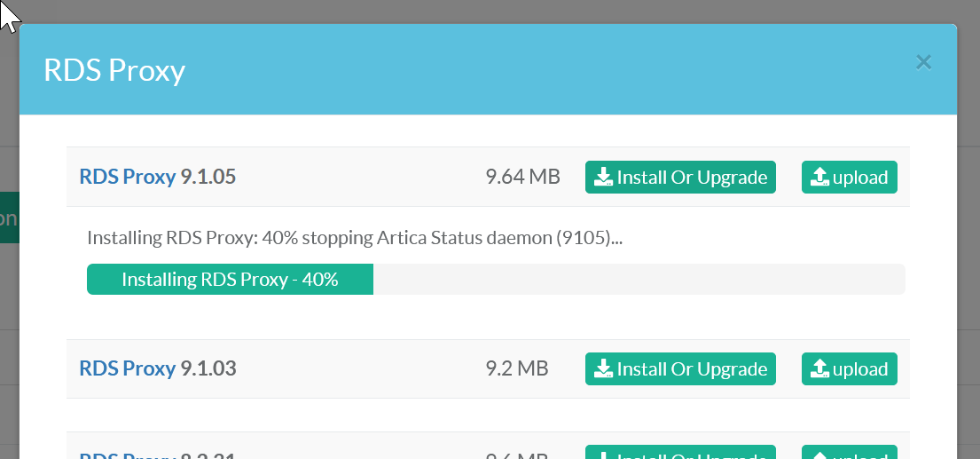Click the bottom partially visible Install Or Upgrade button
The height and width of the screenshot is (459, 980).
click(680, 453)
